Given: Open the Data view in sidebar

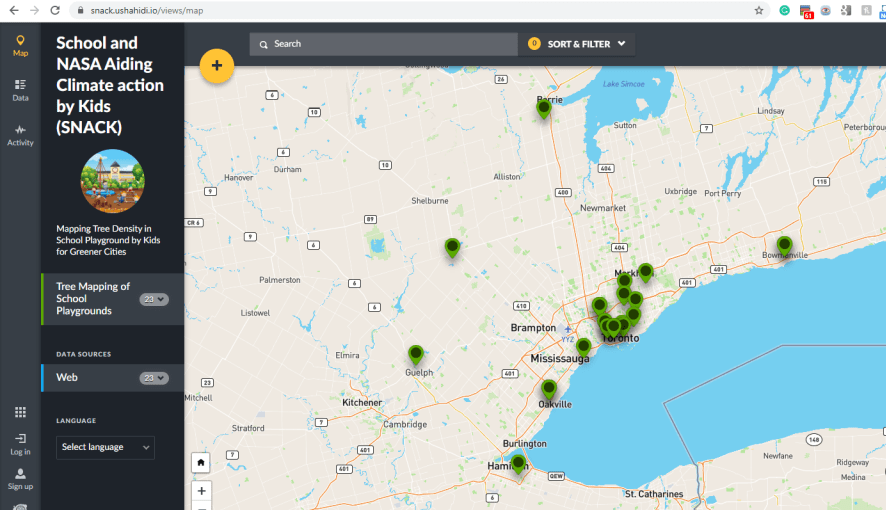Looking at the screenshot, I should (x=20, y=90).
